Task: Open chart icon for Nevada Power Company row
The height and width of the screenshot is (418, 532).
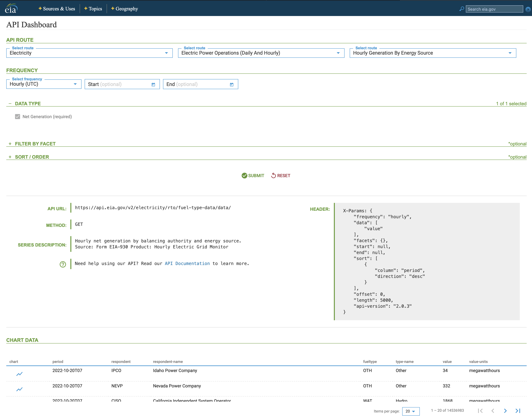Action: point(19,389)
